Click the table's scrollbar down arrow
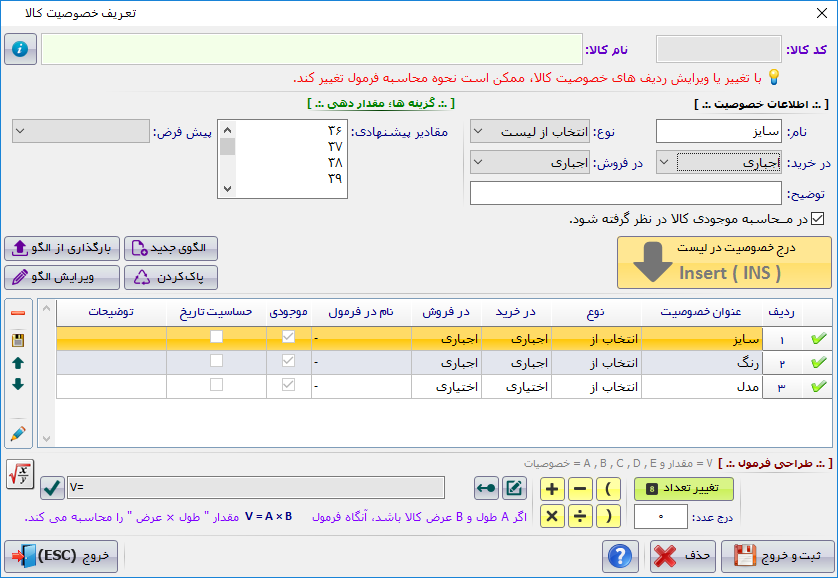 coord(46,439)
